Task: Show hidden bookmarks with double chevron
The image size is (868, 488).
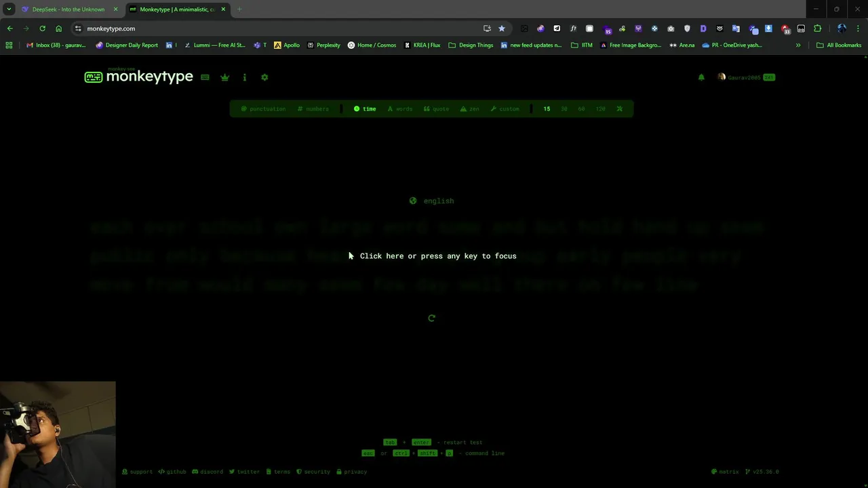Action: click(x=798, y=45)
